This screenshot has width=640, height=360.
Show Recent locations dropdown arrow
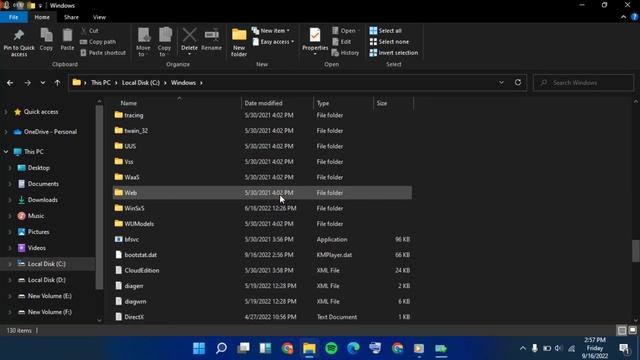pos(43,83)
